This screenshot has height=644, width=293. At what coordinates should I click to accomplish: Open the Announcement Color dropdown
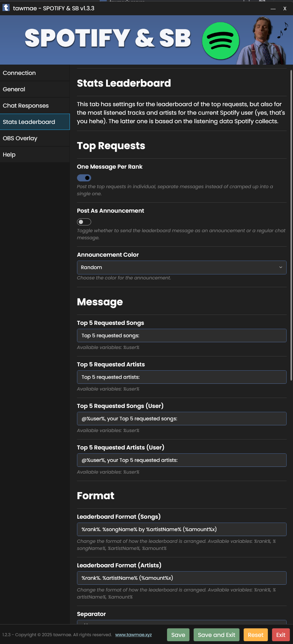tap(182, 267)
